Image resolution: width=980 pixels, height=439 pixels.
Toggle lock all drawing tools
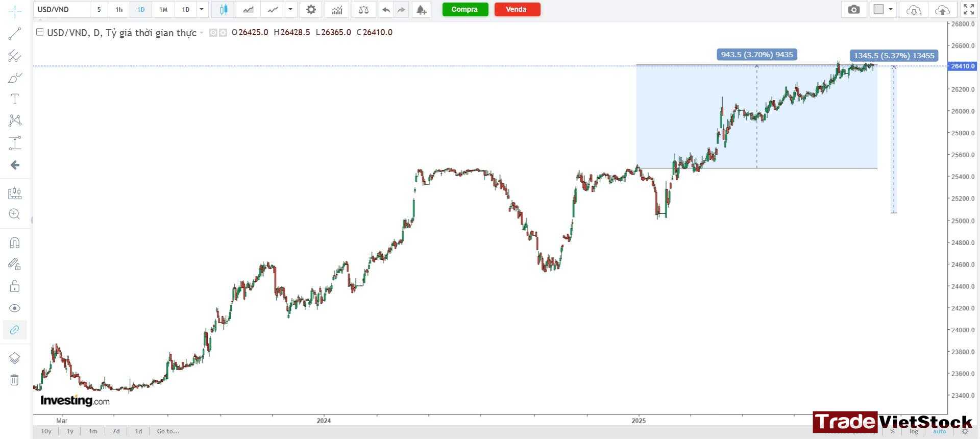15,286
